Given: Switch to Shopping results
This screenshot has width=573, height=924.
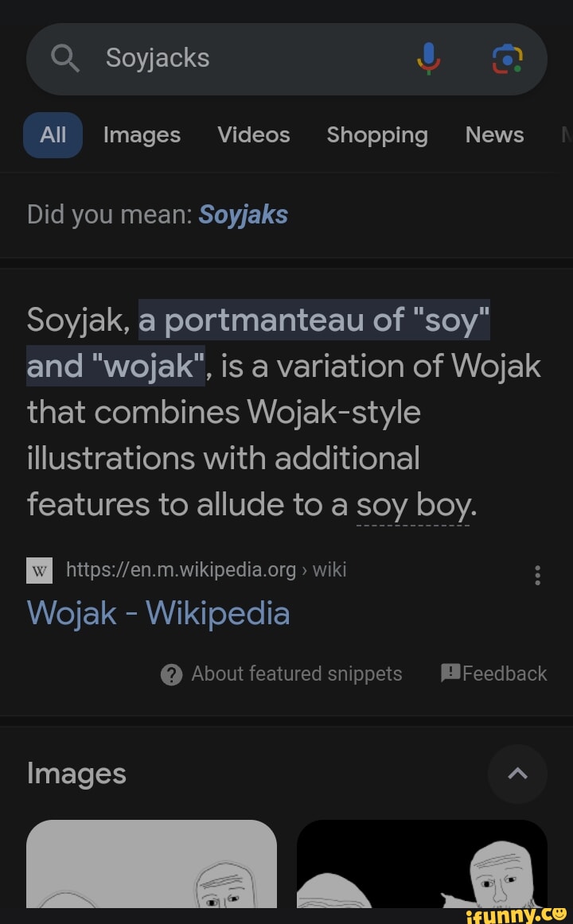Looking at the screenshot, I should tap(377, 135).
